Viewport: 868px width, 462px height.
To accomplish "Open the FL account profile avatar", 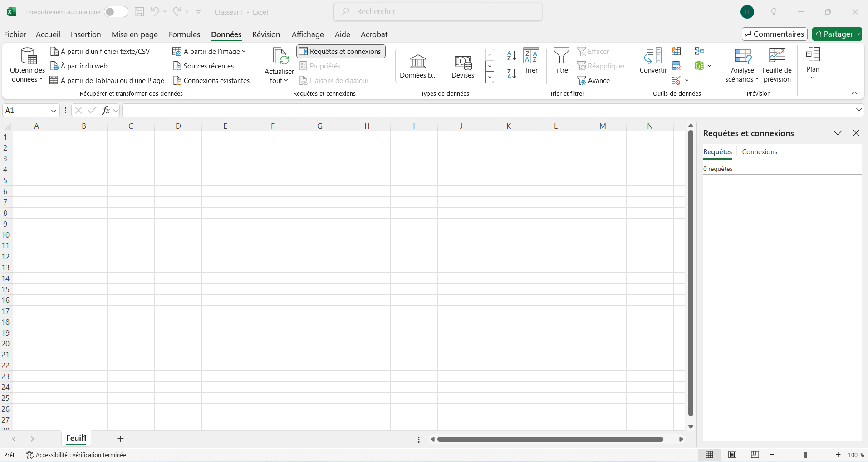I will point(747,12).
